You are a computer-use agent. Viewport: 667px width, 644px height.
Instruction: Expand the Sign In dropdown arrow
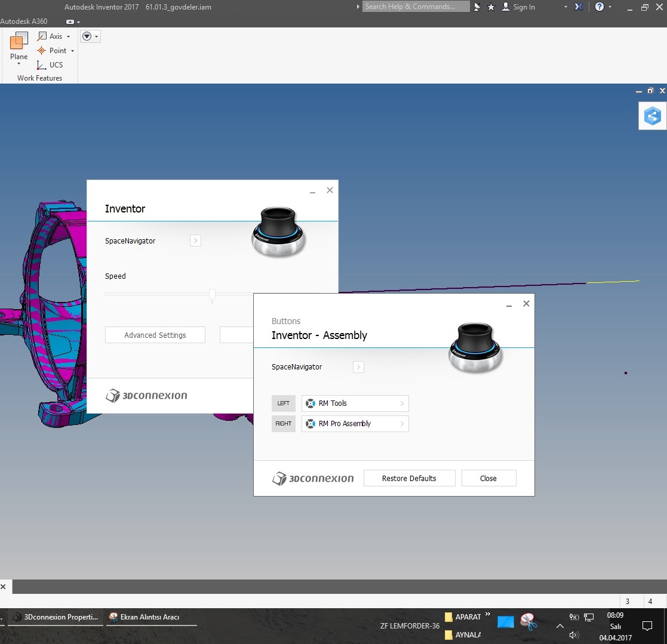(565, 7)
